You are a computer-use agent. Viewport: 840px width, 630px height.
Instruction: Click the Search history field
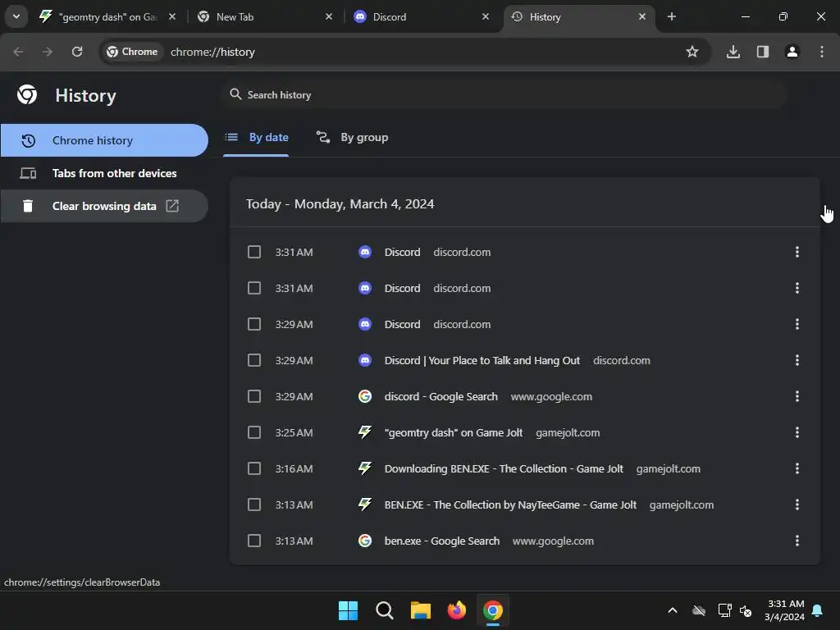pos(504,95)
